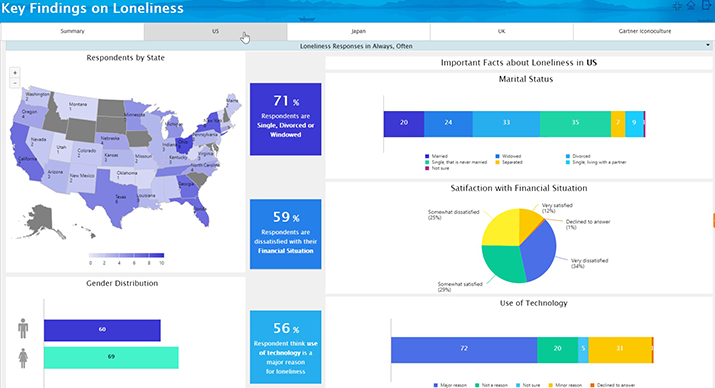Click the collapse/exit fullscreen icon in the header
Viewport: 715px width, 388px height.
(677, 6)
